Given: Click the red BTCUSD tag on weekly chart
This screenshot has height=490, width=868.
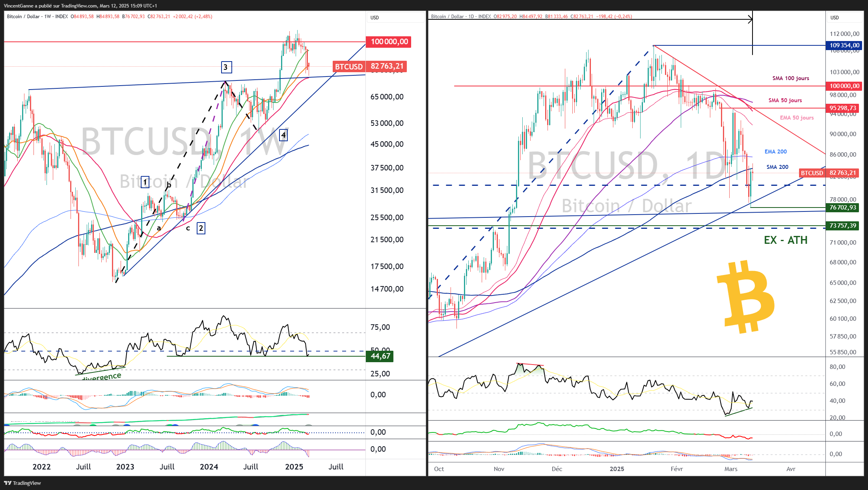Looking at the screenshot, I should [348, 67].
